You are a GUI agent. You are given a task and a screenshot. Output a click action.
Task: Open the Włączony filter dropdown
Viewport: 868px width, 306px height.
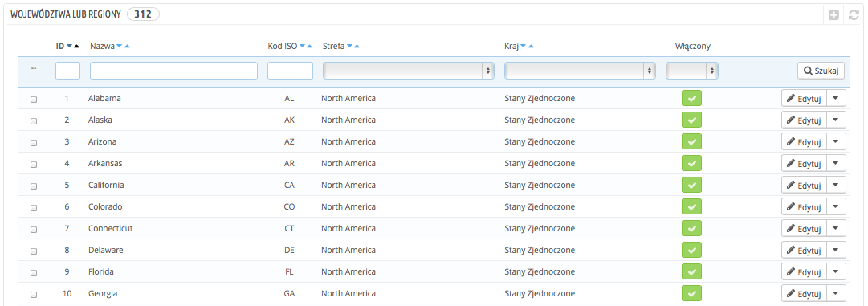pos(692,71)
